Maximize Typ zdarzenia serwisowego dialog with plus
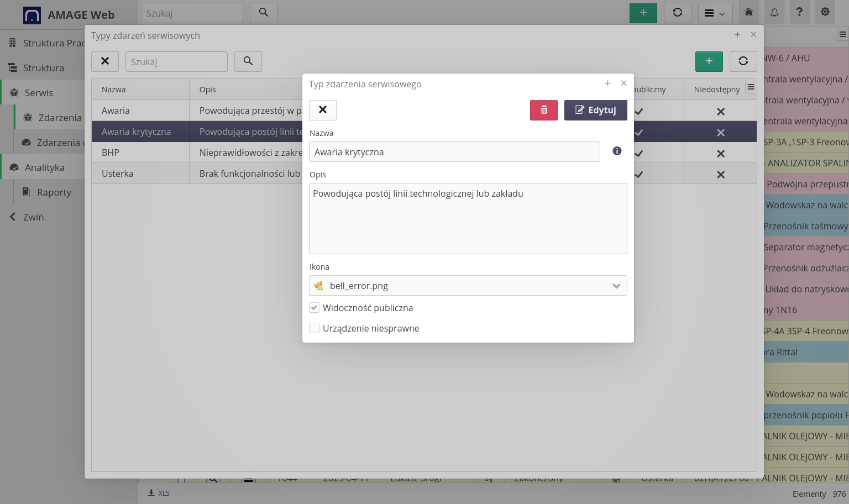The height and width of the screenshot is (504, 849). (607, 83)
